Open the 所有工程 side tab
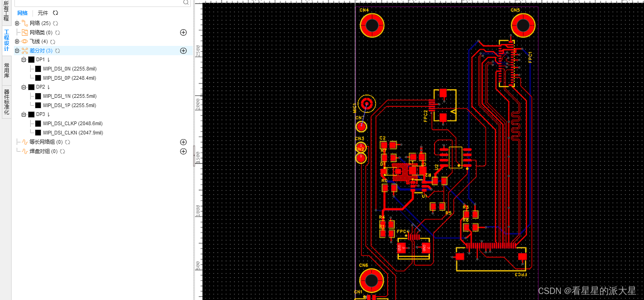This screenshot has width=644, height=300. tap(6, 12)
